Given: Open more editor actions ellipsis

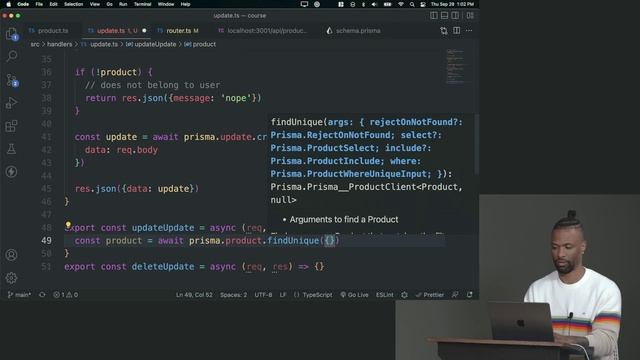Looking at the screenshot, I should (x=469, y=31).
